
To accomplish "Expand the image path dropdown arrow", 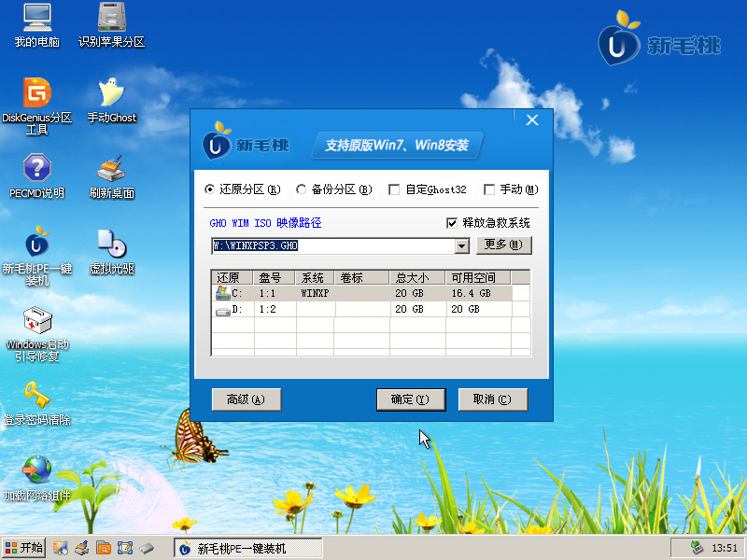I will [461, 246].
